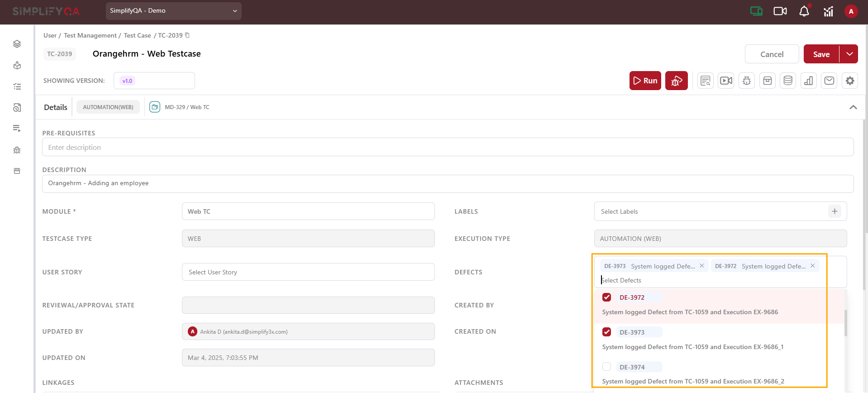Uncheck the DE-3973 defect checkbox
This screenshot has width=868, height=393.
pyautogui.click(x=606, y=332)
